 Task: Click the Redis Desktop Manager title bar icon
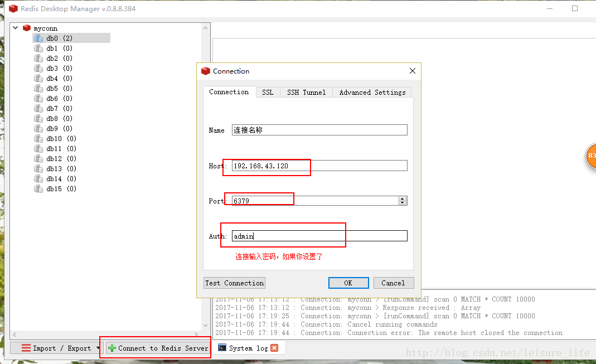pyautogui.click(x=13, y=8)
